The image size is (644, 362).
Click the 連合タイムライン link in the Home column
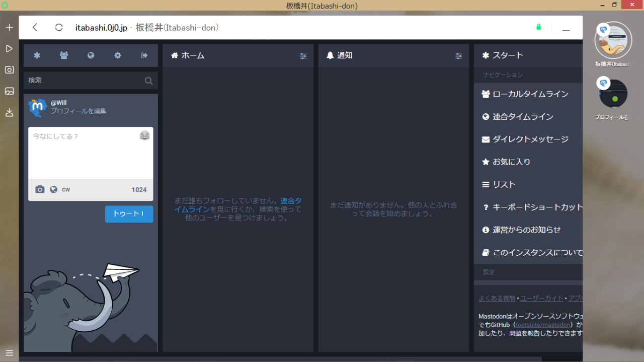pos(291,201)
